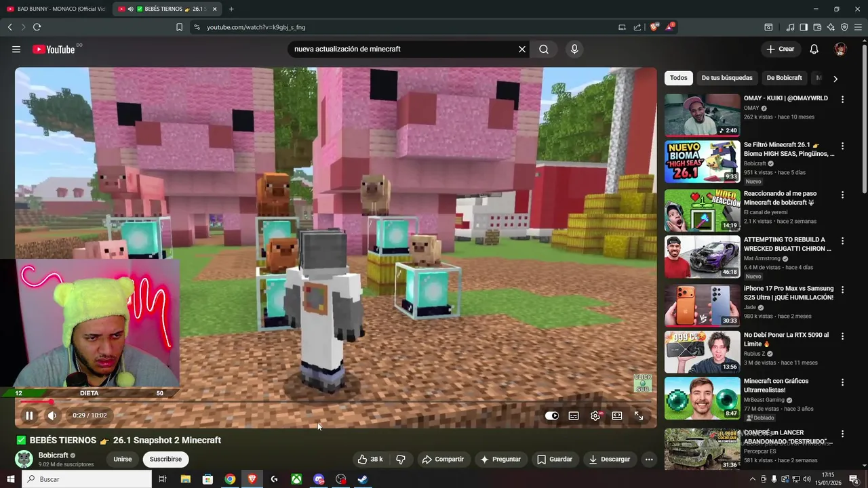Open the Bugatti Chiron video thumbnail
Viewport: 868px width, 488px height.
(703, 257)
